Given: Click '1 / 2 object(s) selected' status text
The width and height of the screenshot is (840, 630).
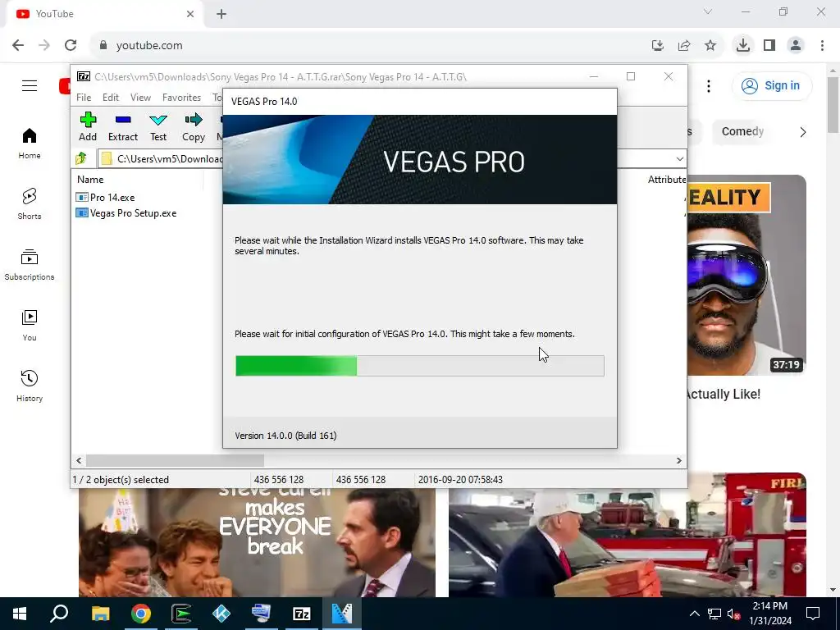Looking at the screenshot, I should coord(121,480).
